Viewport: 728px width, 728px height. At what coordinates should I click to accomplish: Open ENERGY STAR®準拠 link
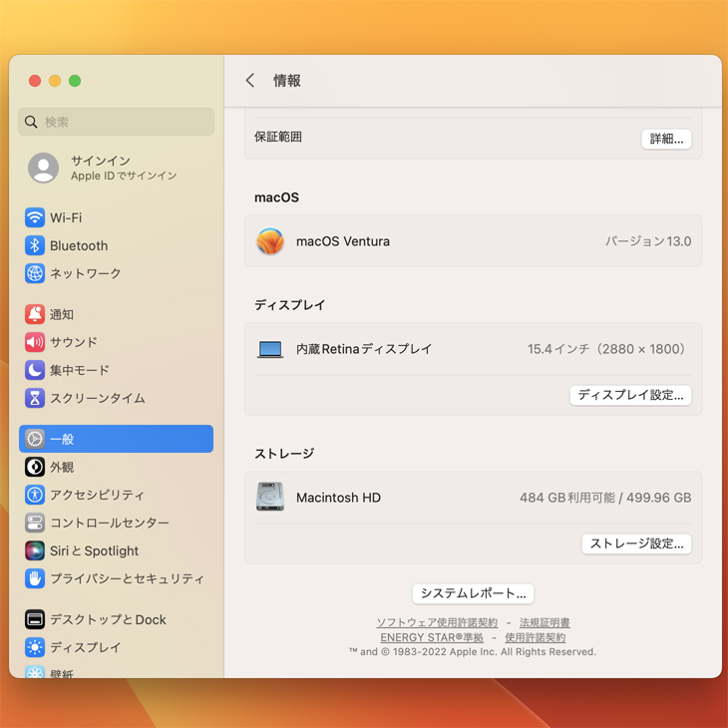432,637
